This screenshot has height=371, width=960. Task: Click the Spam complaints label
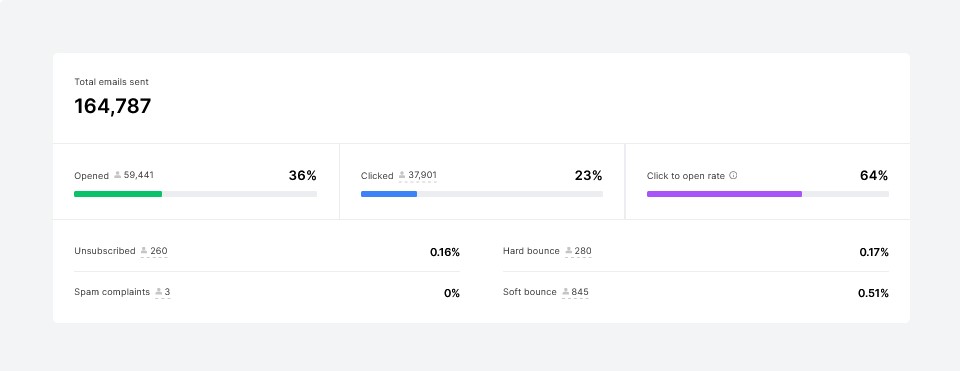tap(112, 292)
